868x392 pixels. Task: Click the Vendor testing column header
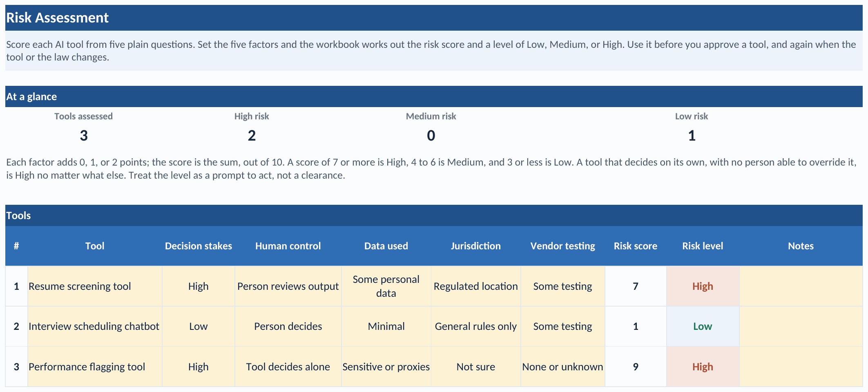pyautogui.click(x=563, y=246)
